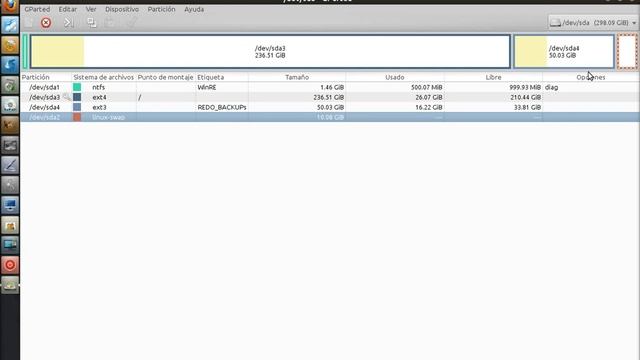
Task: Click the blue monitor launcher icon
Action: coord(10,205)
